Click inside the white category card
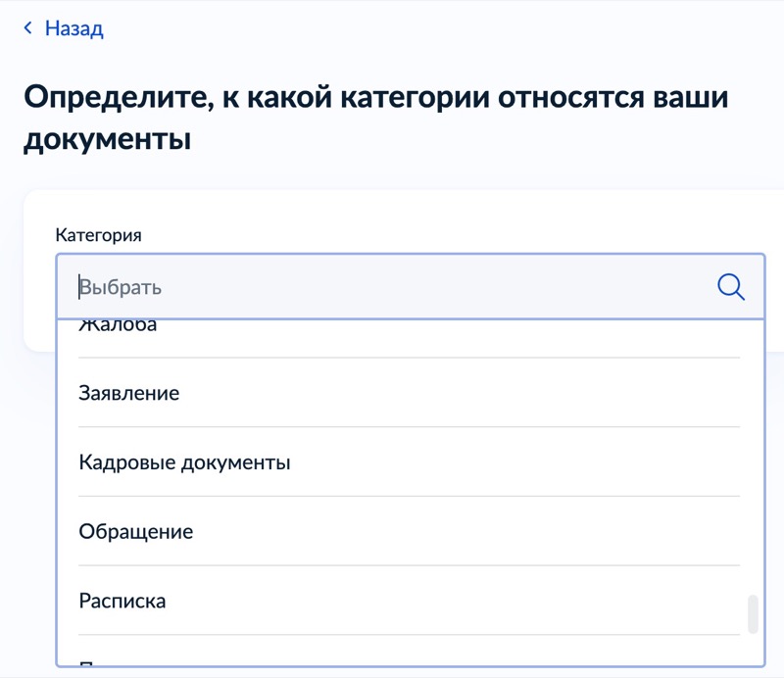 click(392, 211)
